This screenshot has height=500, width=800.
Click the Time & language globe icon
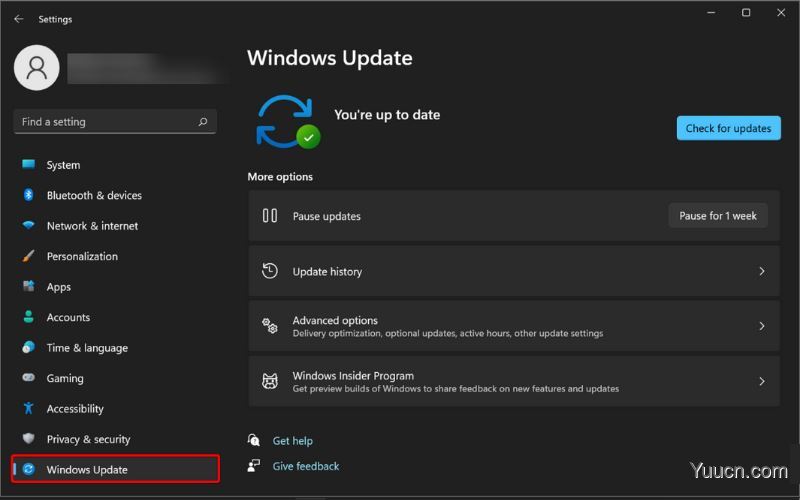[x=29, y=347]
